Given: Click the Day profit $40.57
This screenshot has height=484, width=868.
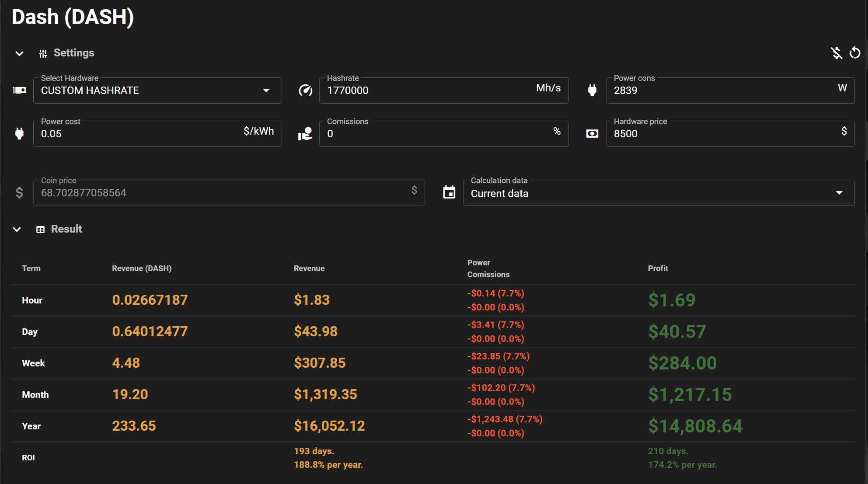Looking at the screenshot, I should pyautogui.click(x=677, y=331).
